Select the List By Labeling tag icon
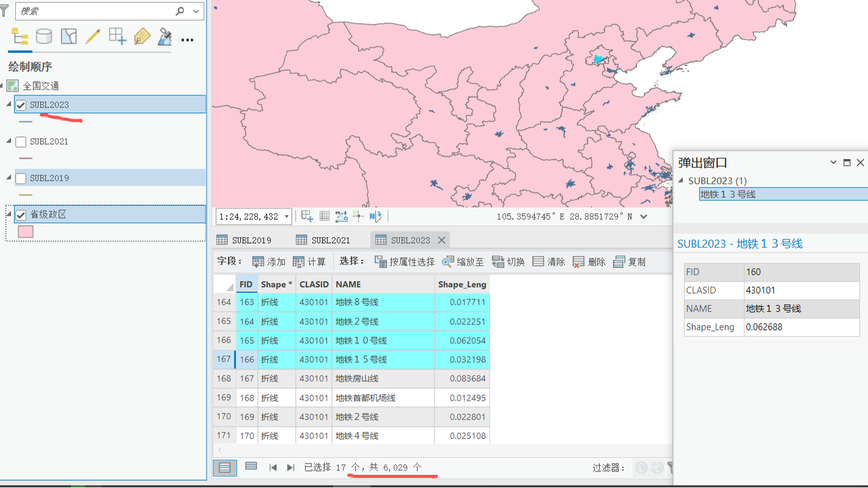 point(142,37)
